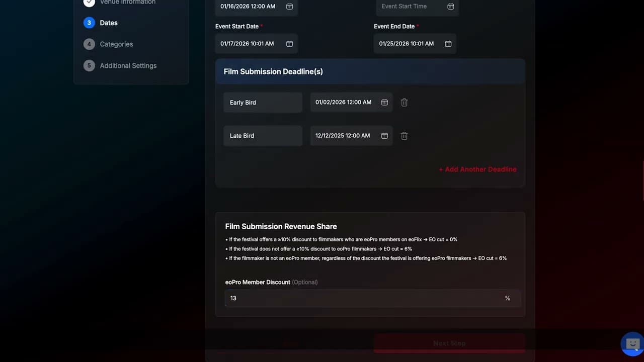Jump to Additional Settings step
Image resolution: width=644 pixels, height=362 pixels.
click(128, 66)
